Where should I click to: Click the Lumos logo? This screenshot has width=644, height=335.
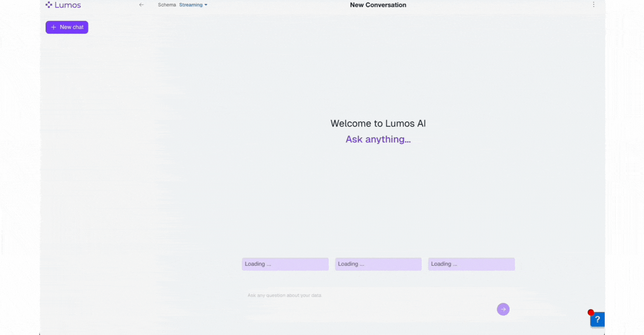pyautogui.click(x=63, y=5)
